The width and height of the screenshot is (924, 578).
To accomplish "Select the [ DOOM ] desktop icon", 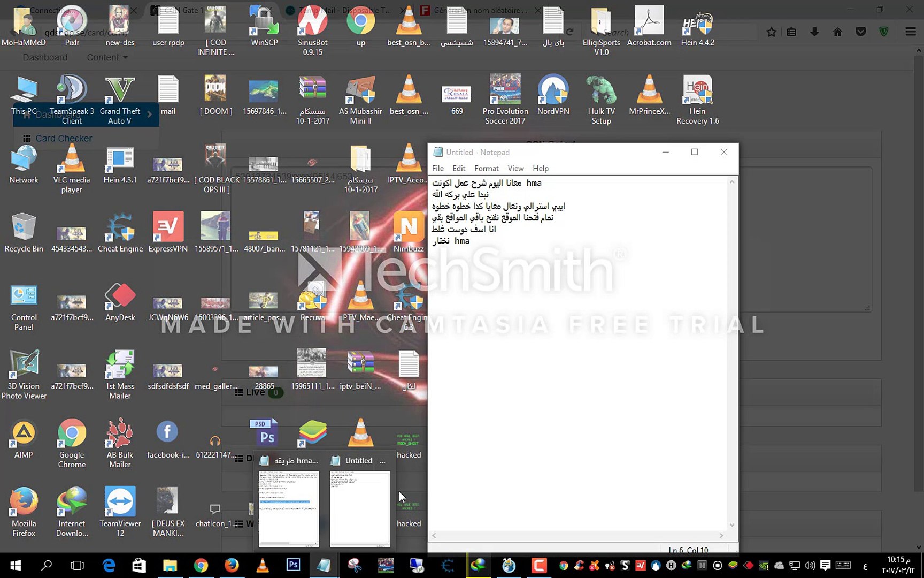I will click(x=216, y=95).
